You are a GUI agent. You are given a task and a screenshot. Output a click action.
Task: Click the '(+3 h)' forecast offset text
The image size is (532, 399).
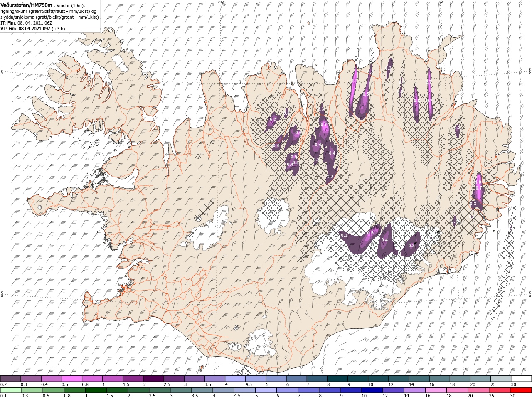(59, 29)
